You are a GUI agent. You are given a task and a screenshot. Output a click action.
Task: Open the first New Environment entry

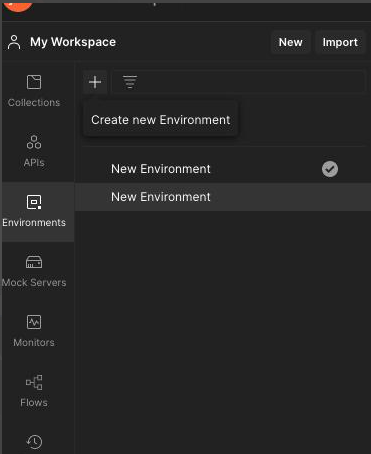tap(223, 169)
